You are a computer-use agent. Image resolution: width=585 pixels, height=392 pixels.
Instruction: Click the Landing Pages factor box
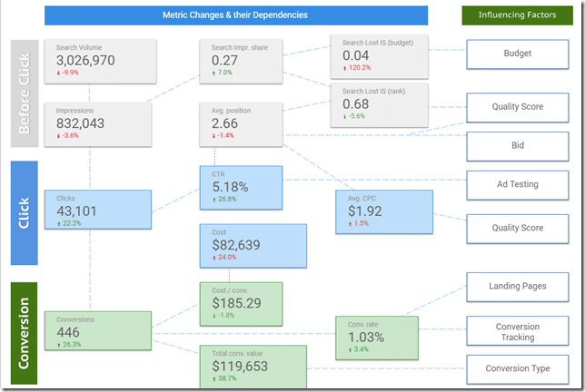coord(517,288)
